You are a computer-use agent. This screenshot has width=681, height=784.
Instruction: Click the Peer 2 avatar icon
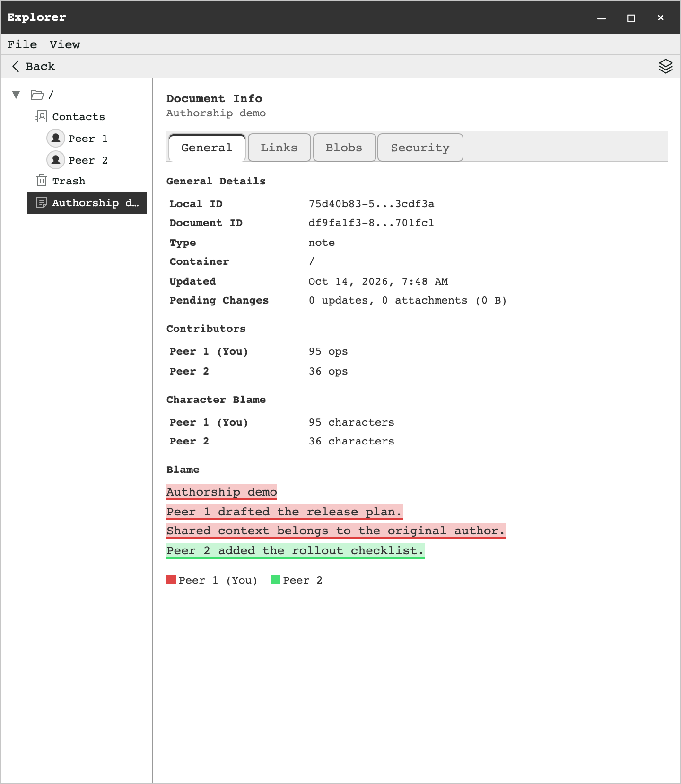coord(56,160)
